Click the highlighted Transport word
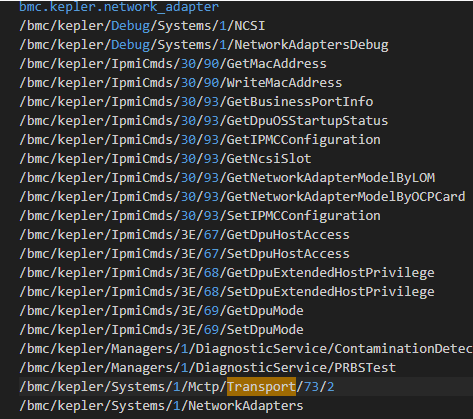The height and width of the screenshot is (419, 473). [x=261, y=387]
